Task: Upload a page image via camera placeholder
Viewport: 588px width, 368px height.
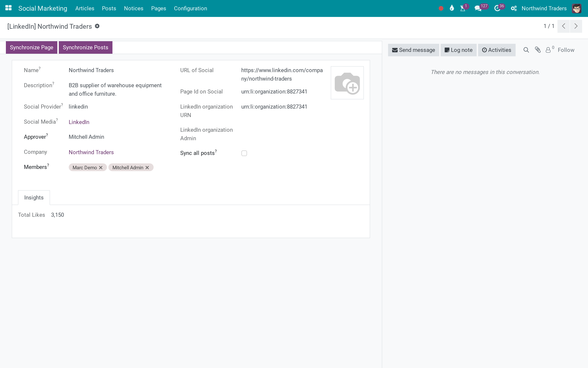Action: coord(347,83)
